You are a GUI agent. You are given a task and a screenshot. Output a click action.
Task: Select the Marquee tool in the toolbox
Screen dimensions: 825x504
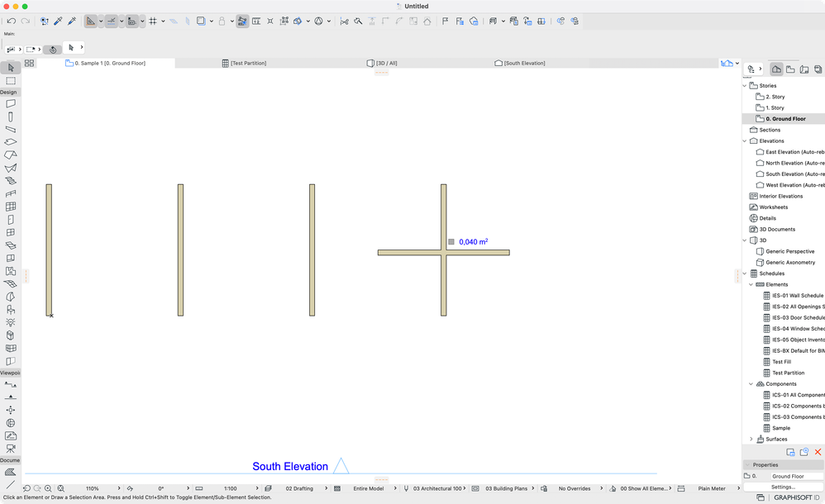point(11,80)
